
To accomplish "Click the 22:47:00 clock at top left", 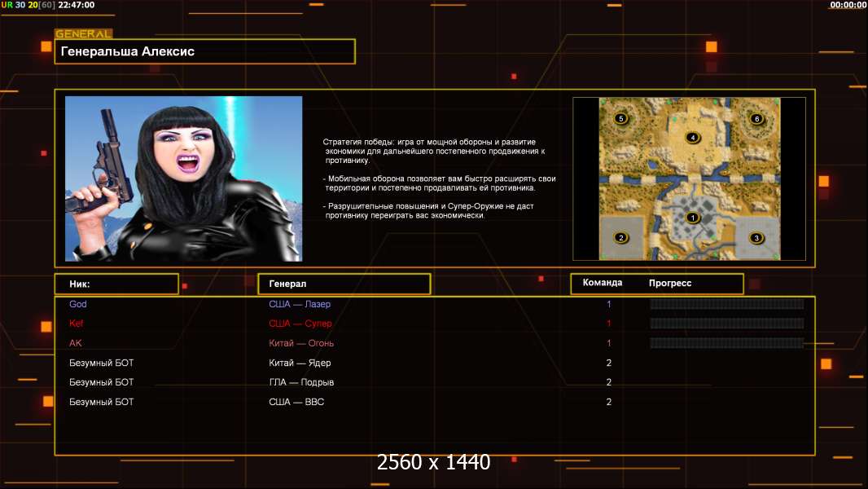I will point(76,5).
